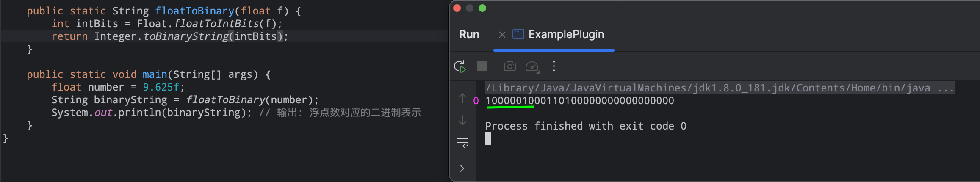Image resolution: width=980 pixels, height=182 pixels.
Task: Expand the folded java command line
Action: tap(945, 88)
